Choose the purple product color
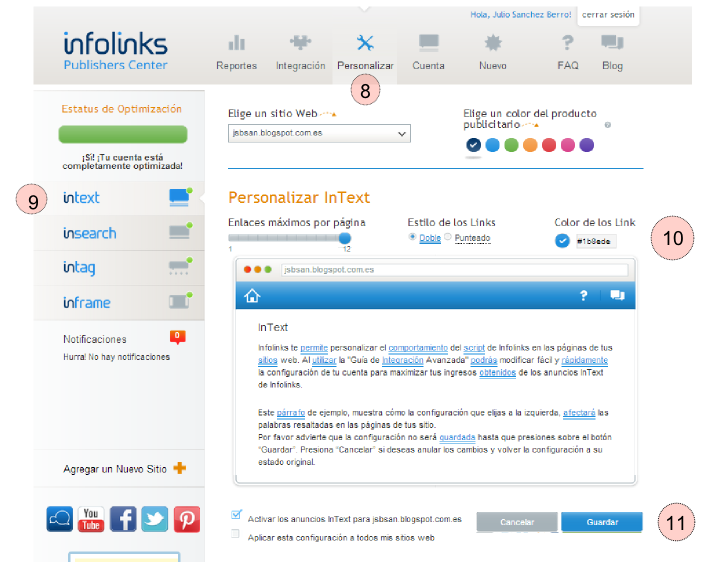Image resolution: width=718 pixels, height=562 pixels. point(587,145)
